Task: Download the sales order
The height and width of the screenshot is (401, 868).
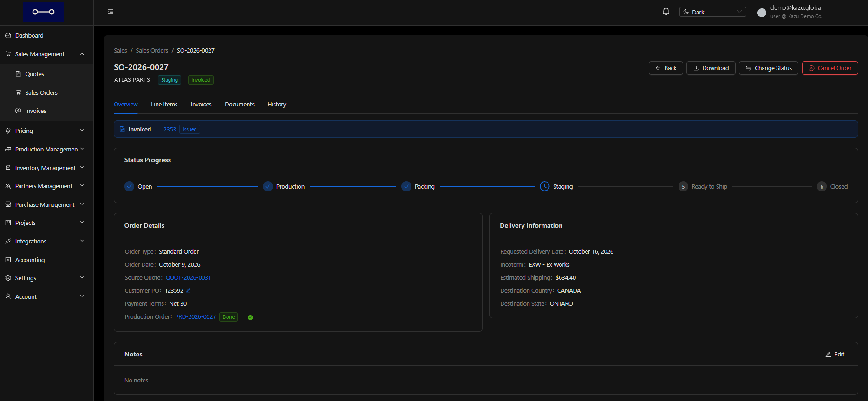Action: pyautogui.click(x=711, y=68)
